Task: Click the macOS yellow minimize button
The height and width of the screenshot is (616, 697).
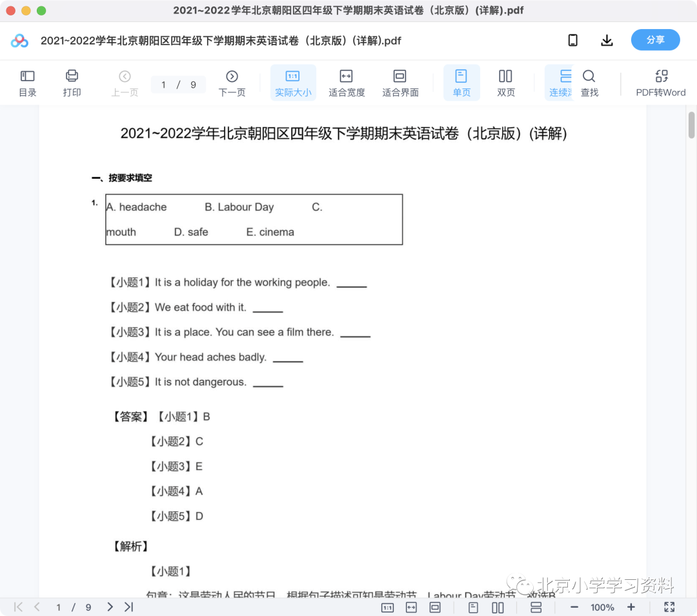Action: point(26,11)
